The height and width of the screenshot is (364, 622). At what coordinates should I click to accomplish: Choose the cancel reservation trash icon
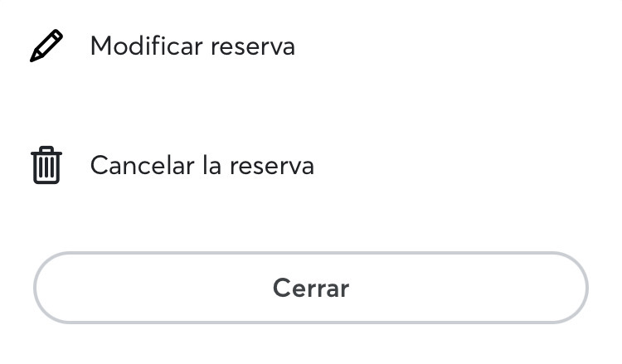point(46,165)
